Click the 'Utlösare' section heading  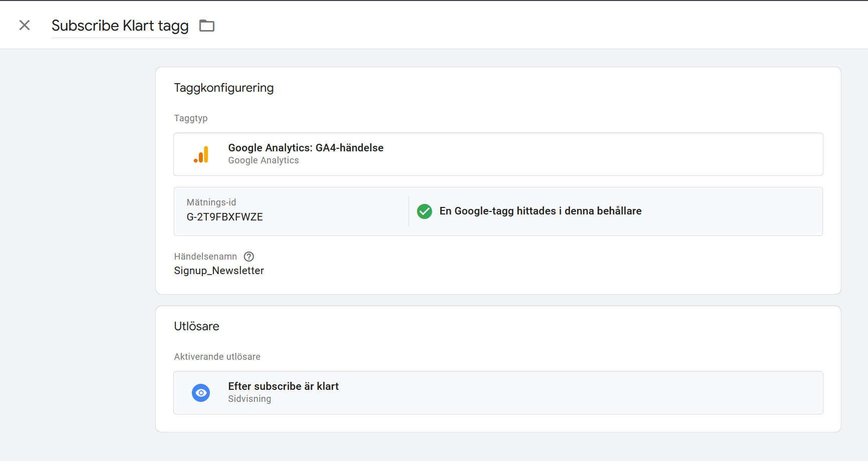tap(197, 326)
